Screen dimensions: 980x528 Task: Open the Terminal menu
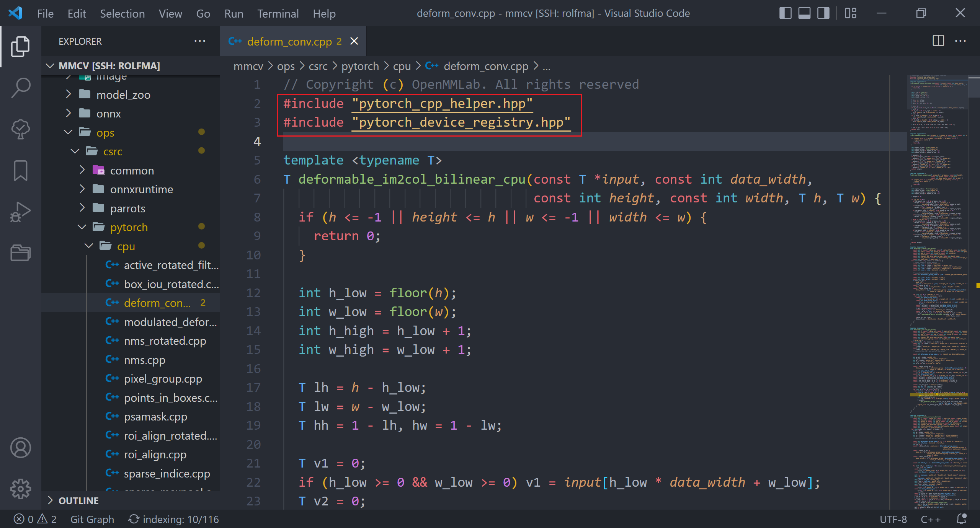tap(278, 14)
